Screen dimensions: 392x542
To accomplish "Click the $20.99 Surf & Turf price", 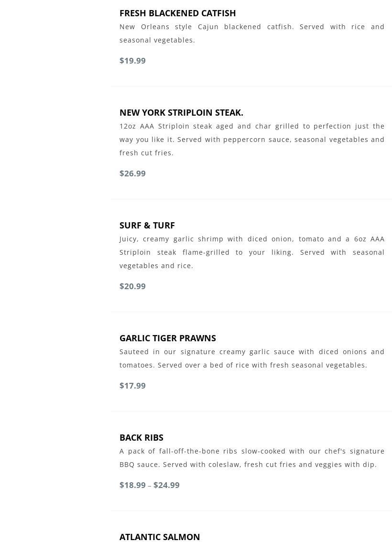I will (132, 286).
